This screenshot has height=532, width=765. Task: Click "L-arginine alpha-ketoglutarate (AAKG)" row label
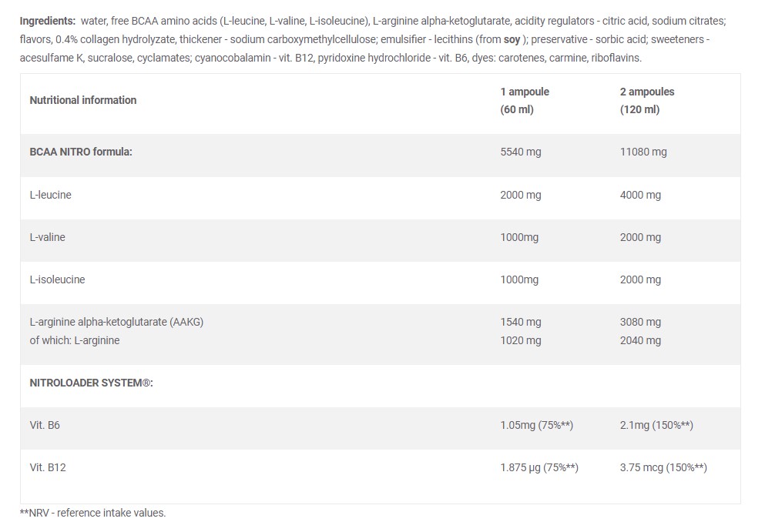click(x=116, y=322)
